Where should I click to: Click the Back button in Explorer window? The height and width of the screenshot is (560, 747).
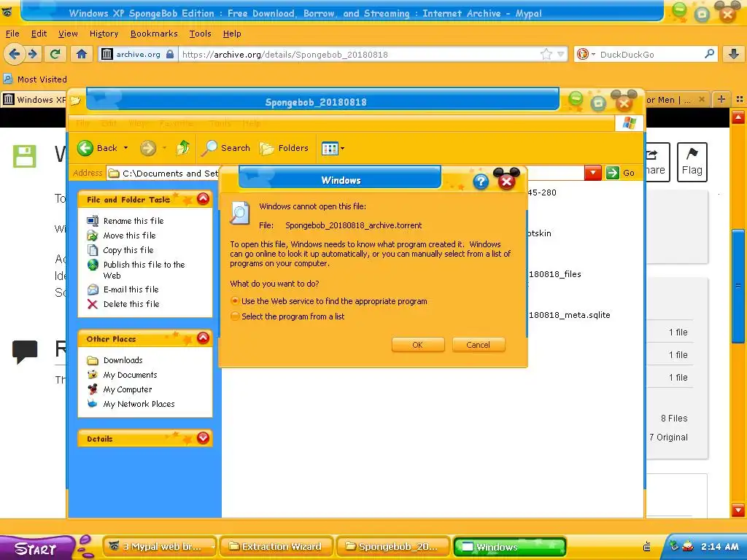click(x=98, y=148)
